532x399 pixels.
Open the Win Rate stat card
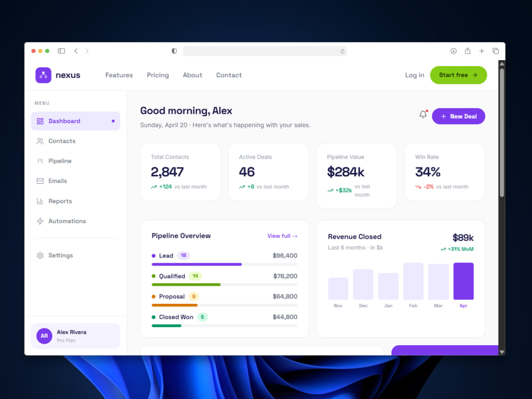click(x=445, y=172)
